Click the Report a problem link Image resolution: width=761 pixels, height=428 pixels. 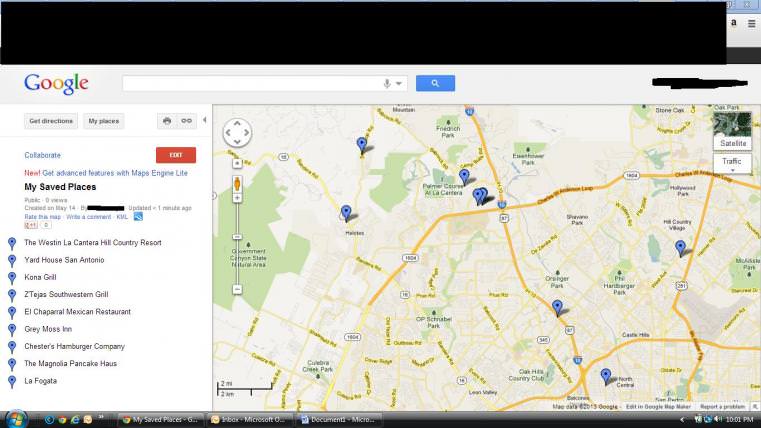pos(722,407)
